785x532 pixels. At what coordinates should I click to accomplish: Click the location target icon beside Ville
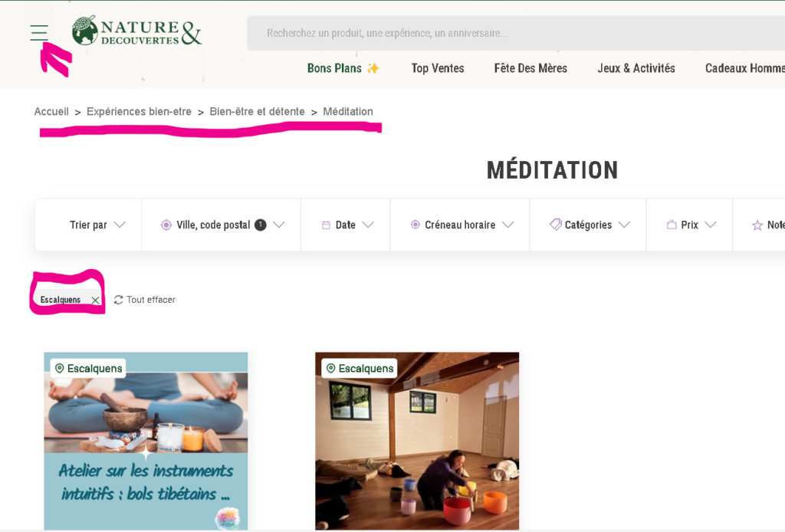coord(166,225)
